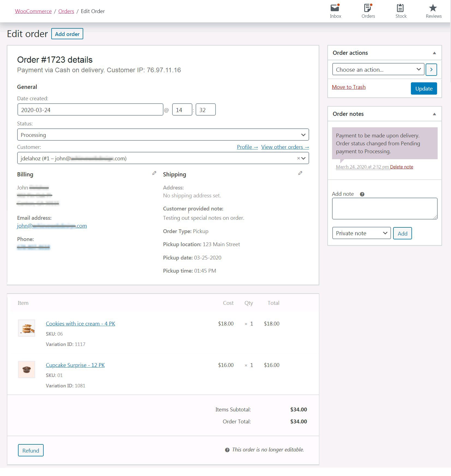451x476 pixels.
Task: Open the Private note type dropdown
Action: pyautogui.click(x=361, y=233)
